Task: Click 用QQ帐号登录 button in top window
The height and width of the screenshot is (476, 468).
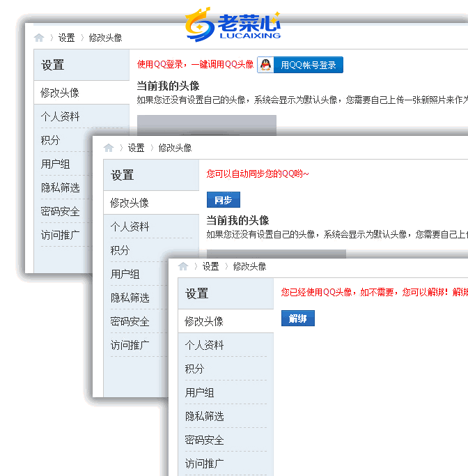Action: click(x=300, y=65)
